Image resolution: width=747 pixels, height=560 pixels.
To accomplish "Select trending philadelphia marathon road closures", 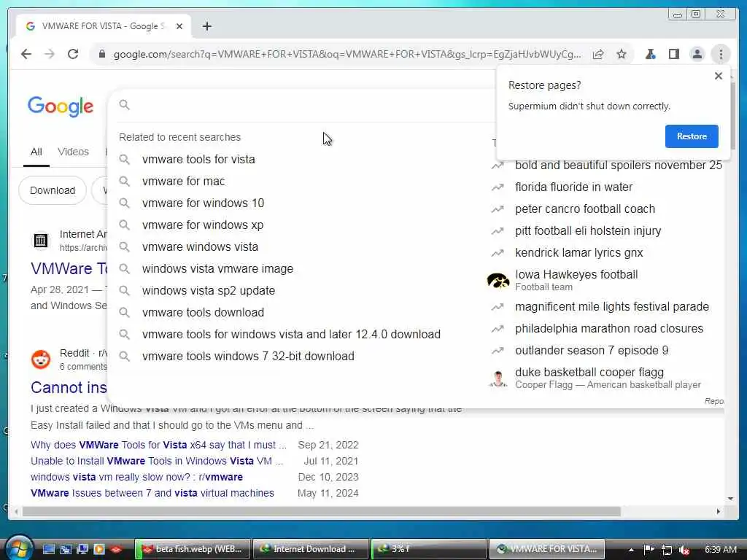I will (609, 329).
